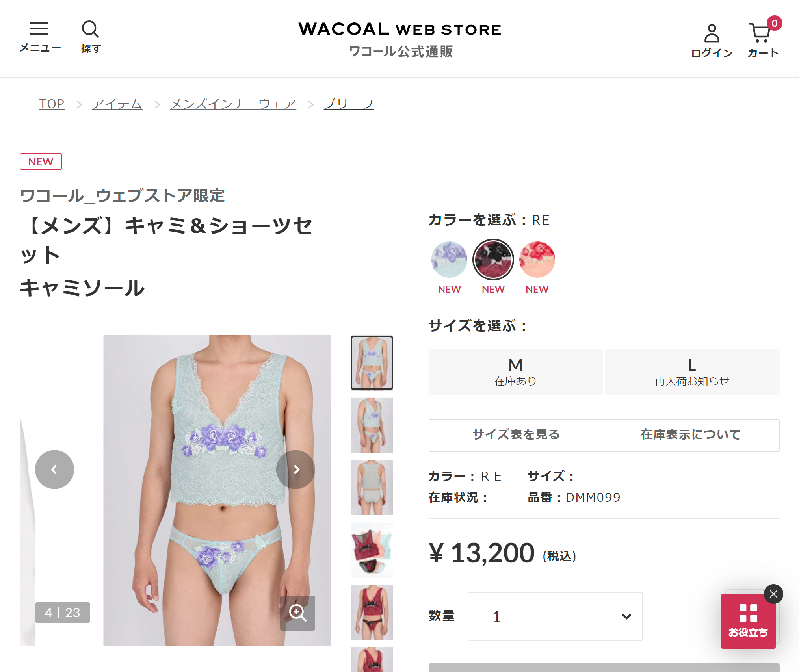The height and width of the screenshot is (672, 799).
Task: Choose the light blue lavender color swatch
Action: coord(449,260)
